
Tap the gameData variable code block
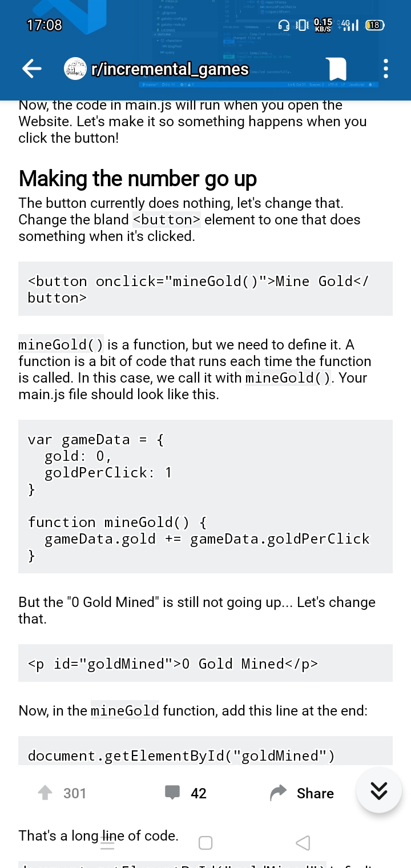(205, 496)
